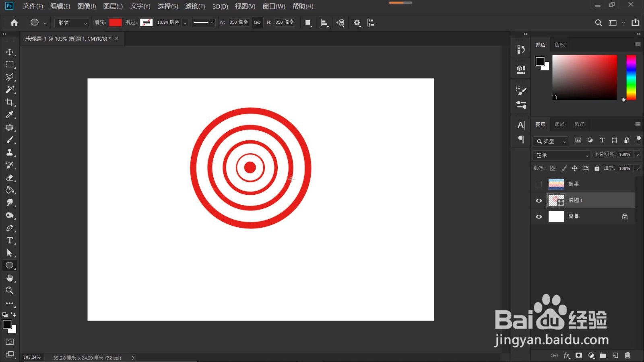
Task: Open the Color panel menu
Action: click(638, 44)
